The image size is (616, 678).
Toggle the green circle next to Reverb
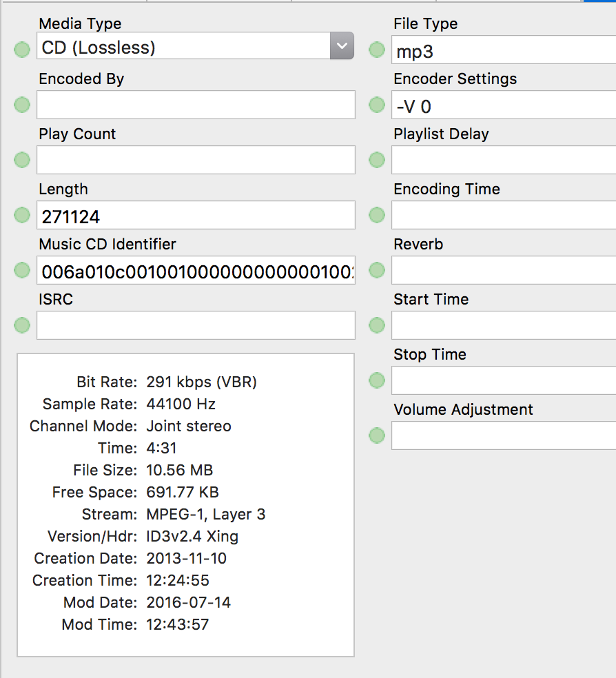(x=377, y=270)
